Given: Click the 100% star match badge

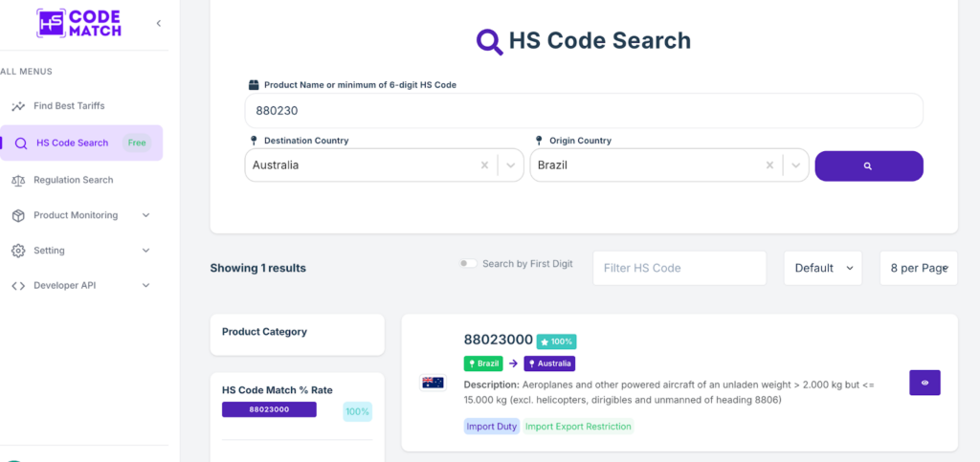Looking at the screenshot, I should (556, 341).
